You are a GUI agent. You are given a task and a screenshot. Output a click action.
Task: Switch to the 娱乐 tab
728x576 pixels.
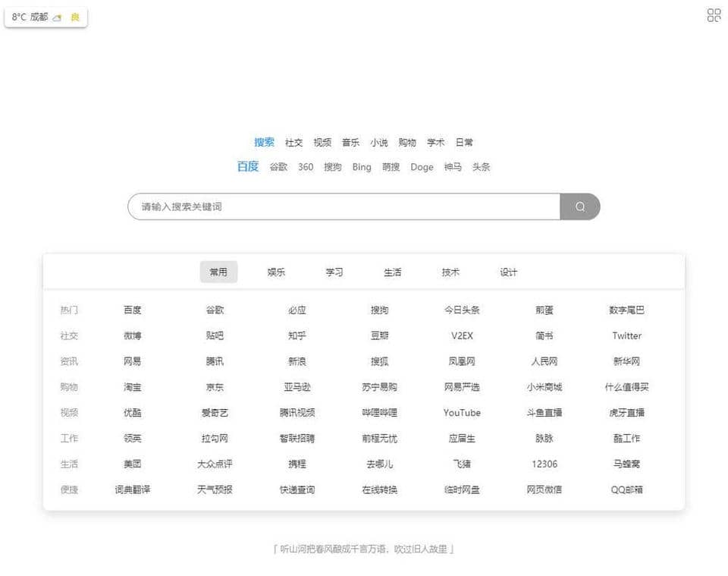(276, 272)
